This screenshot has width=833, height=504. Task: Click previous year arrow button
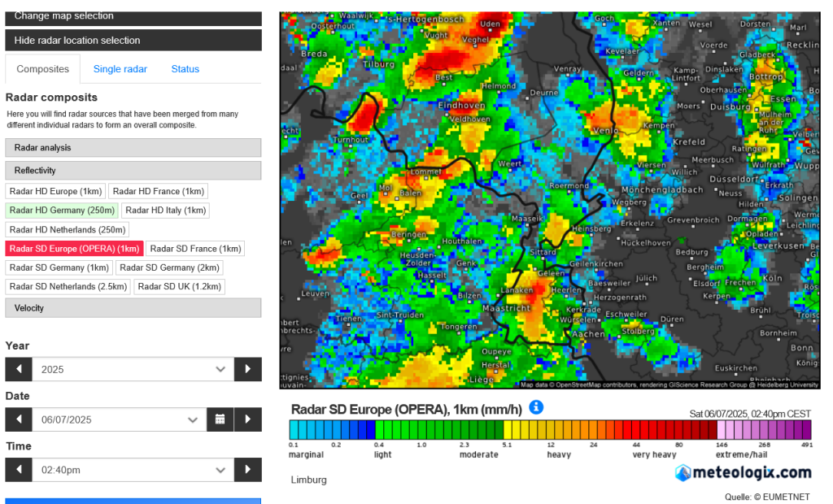pyautogui.click(x=18, y=369)
